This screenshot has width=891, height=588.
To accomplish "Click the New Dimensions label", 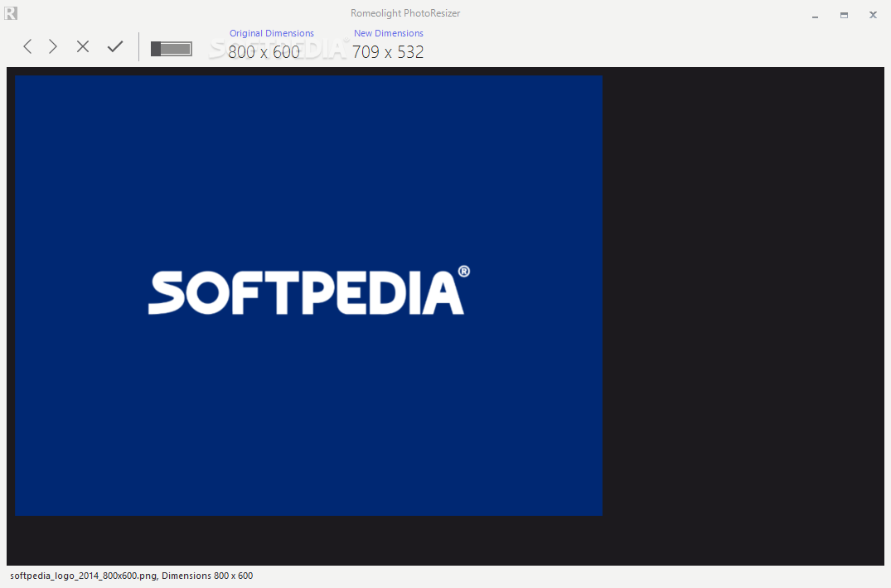I will tap(389, 33).
